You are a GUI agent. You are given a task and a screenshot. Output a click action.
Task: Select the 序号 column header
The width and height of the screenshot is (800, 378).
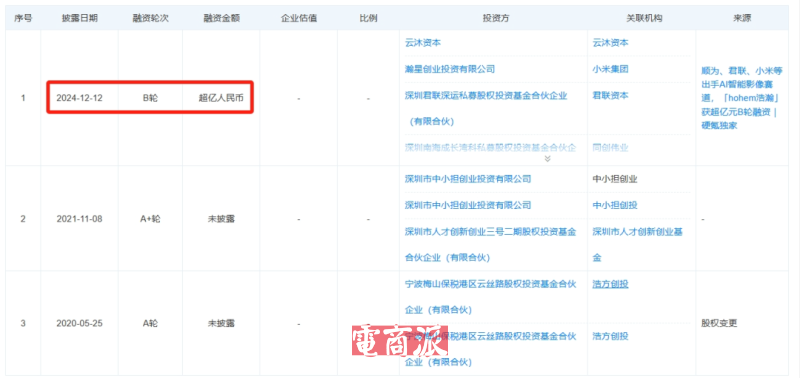23,18
